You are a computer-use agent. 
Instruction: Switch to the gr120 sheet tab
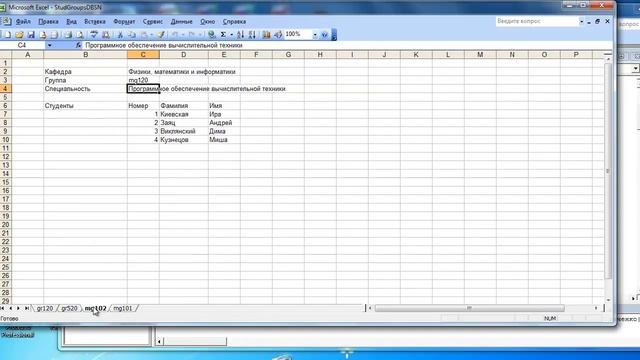tap(45, 308)
